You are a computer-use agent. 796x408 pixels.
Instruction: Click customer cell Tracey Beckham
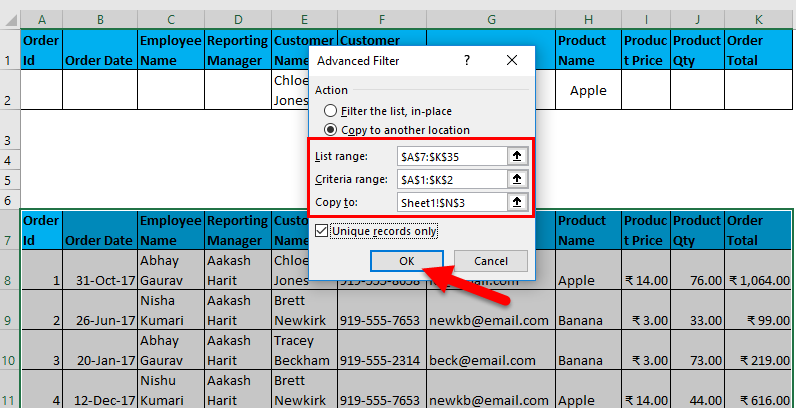pos(304,350)
